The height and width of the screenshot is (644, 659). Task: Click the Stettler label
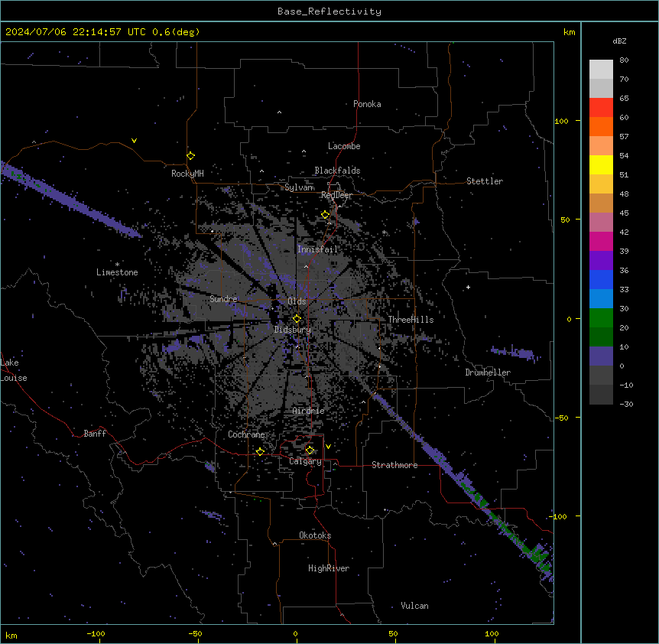coord(485,181)
